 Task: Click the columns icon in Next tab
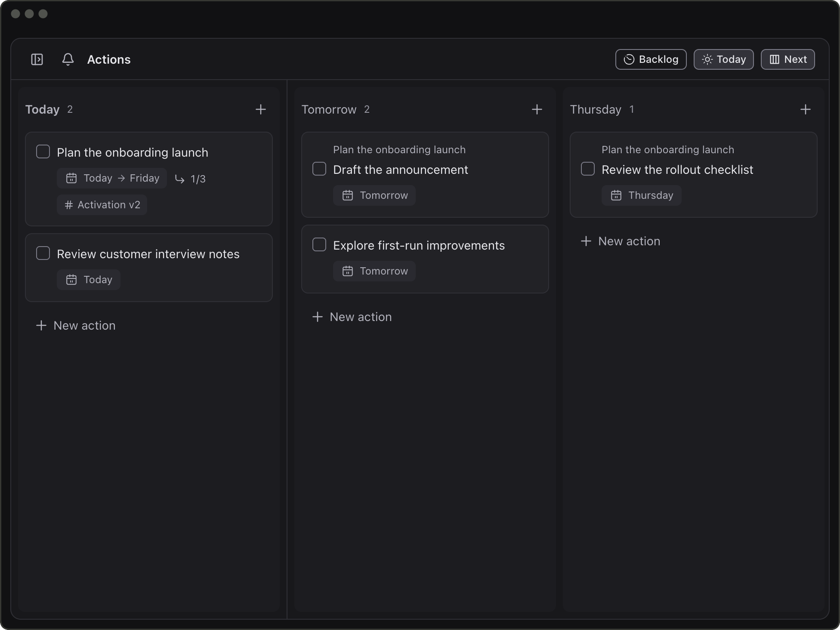775,59
